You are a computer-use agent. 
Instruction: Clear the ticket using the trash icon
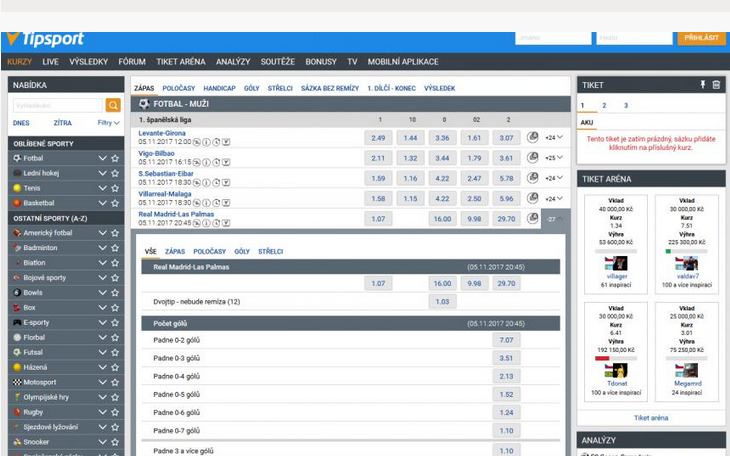point(716,85)
